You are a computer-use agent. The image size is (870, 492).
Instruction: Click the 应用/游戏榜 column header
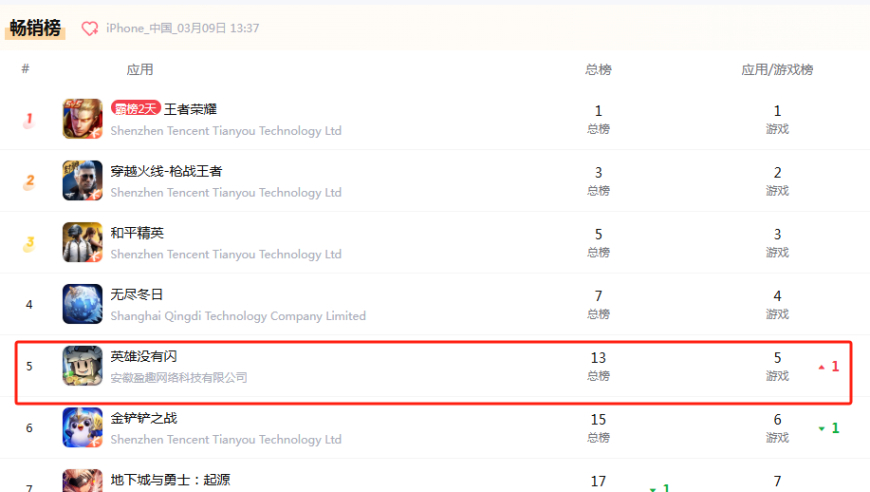pos(777,69)
